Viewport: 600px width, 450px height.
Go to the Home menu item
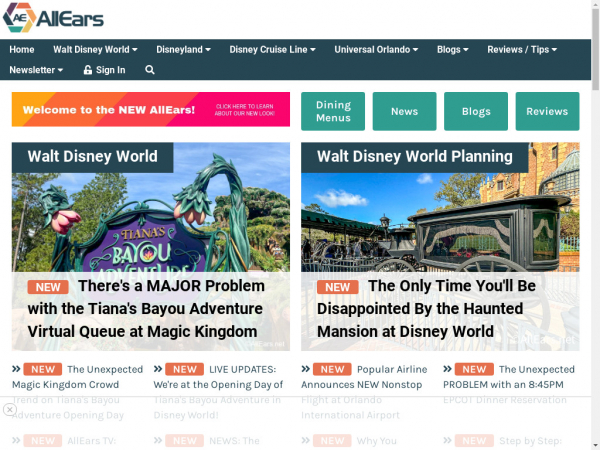(22, 49)
